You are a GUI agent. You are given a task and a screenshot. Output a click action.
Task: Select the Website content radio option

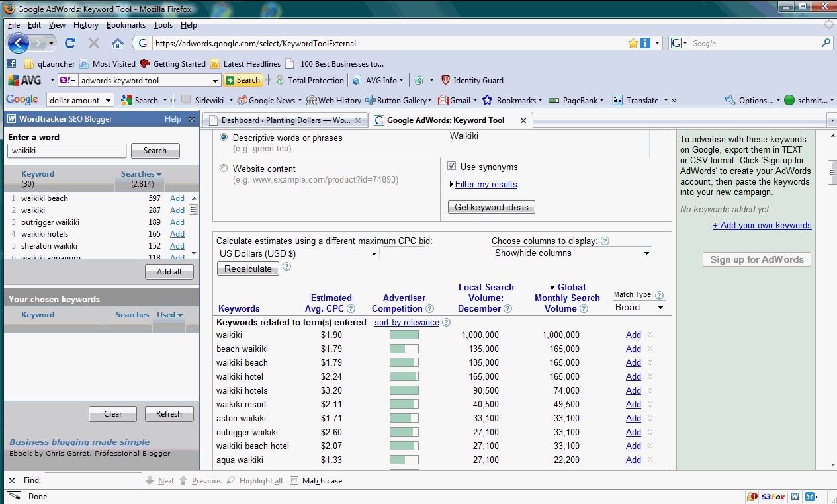224,169
